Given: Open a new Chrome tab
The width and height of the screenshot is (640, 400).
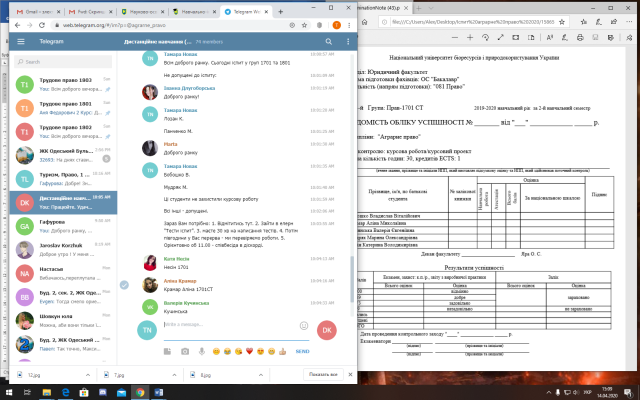Looking at the screenshot, I should [280, 12].
